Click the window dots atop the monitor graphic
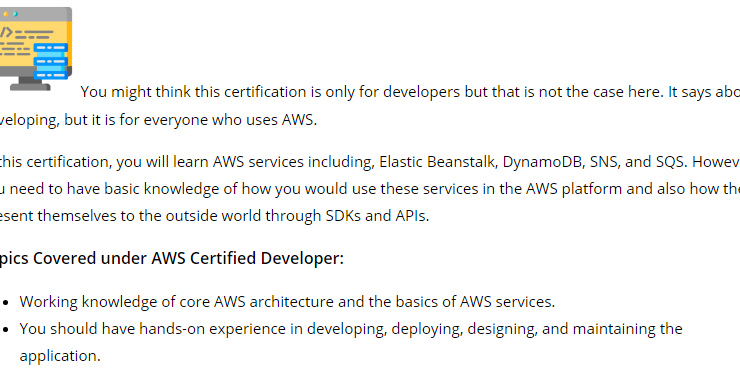This screenshot has width=740, height=370. click(x=10, y=14)
